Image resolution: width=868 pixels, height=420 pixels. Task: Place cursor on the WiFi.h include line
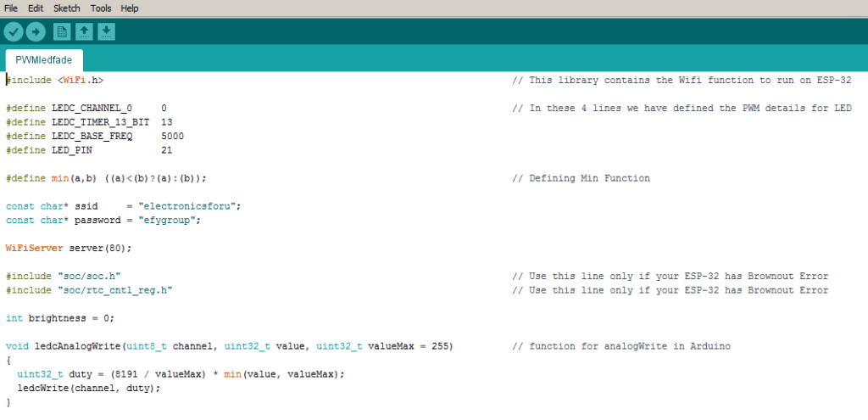(x=55, y=81)
